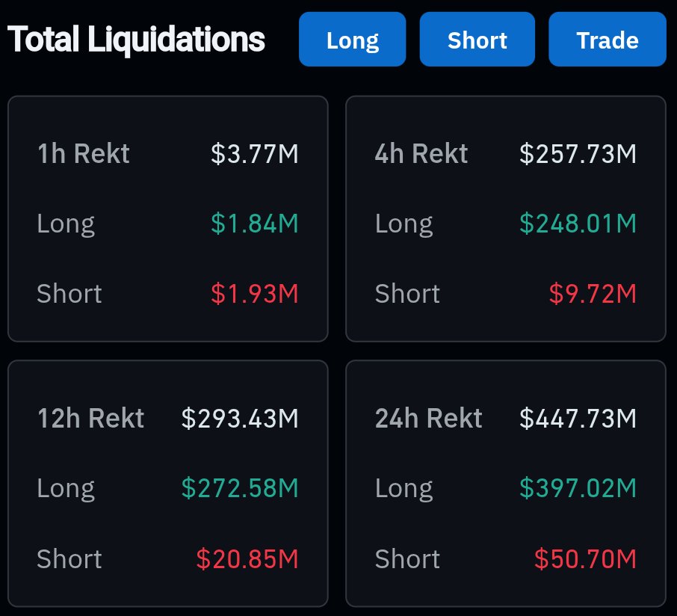The width and height of the screenshot is (677, 616).
Task: Click the 1h short value $1.93M
Action: pos(254,294)
